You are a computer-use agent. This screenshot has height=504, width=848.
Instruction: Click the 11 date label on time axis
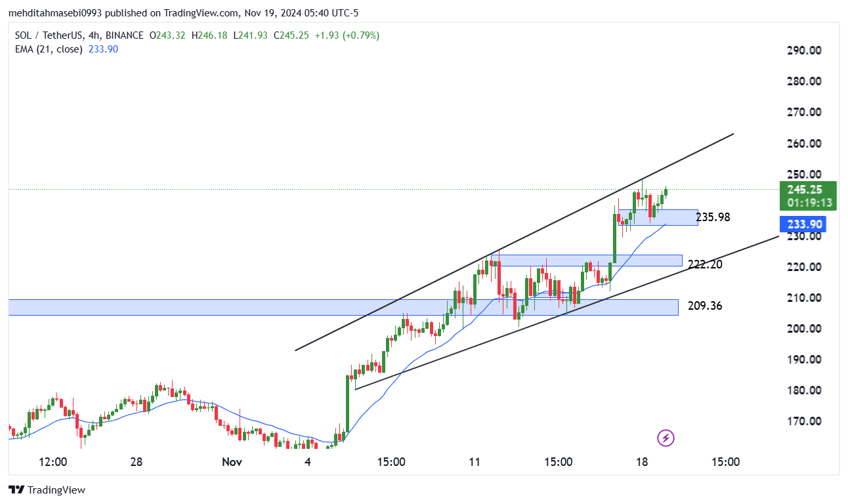475,462
